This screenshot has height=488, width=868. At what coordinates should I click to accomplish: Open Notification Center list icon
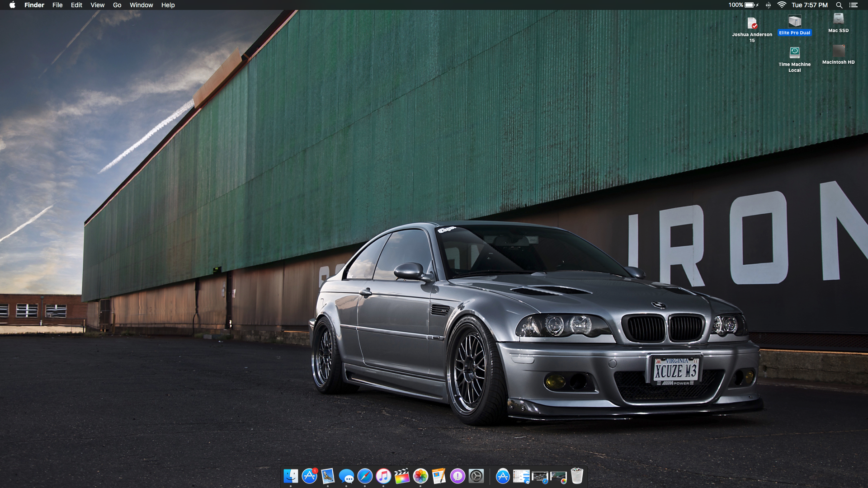[x=853, y=5]
